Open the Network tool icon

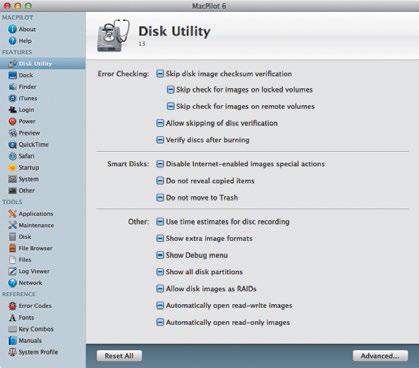(12, 283)
